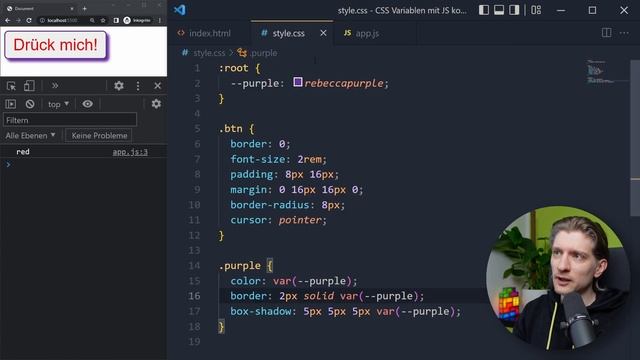Click the 'font-size: 2rem' line

(x=278, y=159)
